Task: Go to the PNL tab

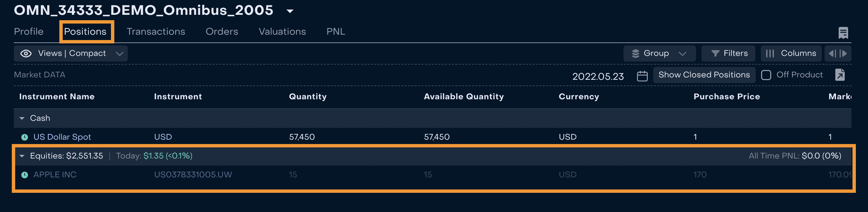Action: (336, 32)
